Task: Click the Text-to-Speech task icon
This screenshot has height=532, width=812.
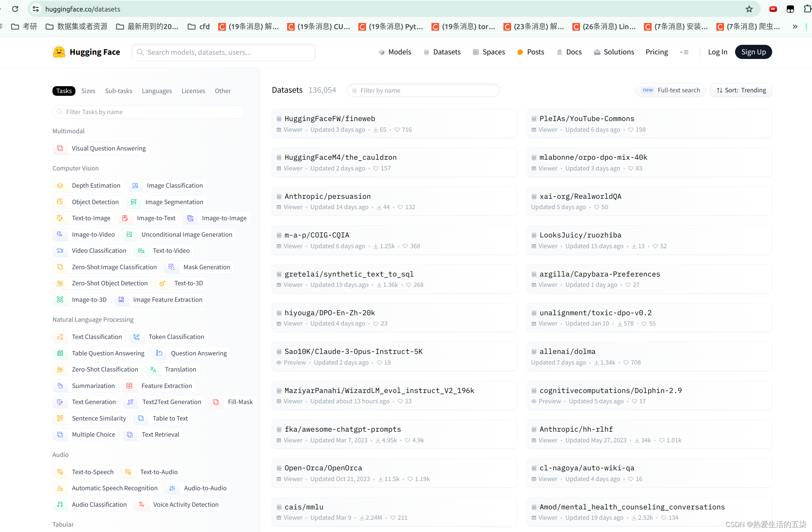Action: coord(60,472)
